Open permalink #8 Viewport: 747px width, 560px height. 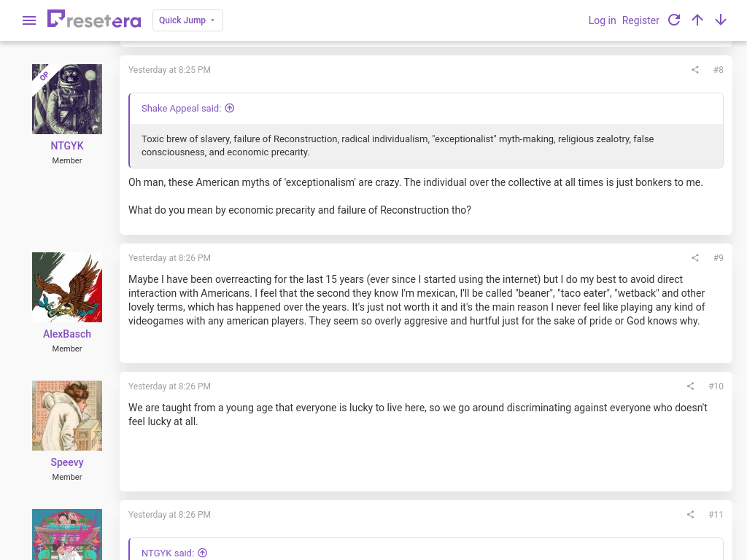[718, 70]
